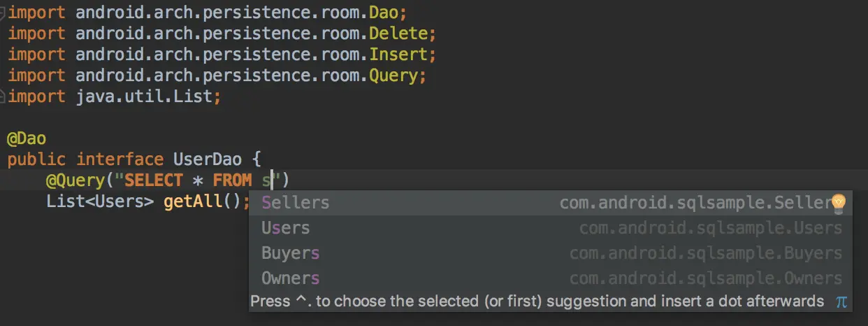Collapse the imports fold marker at top
Viewport: 868px width, 326px height.
[3, 13]
